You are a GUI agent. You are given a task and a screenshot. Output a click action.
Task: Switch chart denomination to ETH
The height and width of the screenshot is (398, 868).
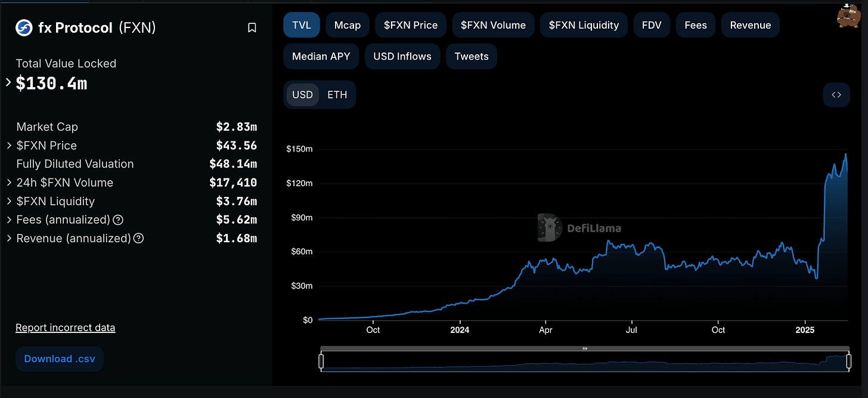337,95
